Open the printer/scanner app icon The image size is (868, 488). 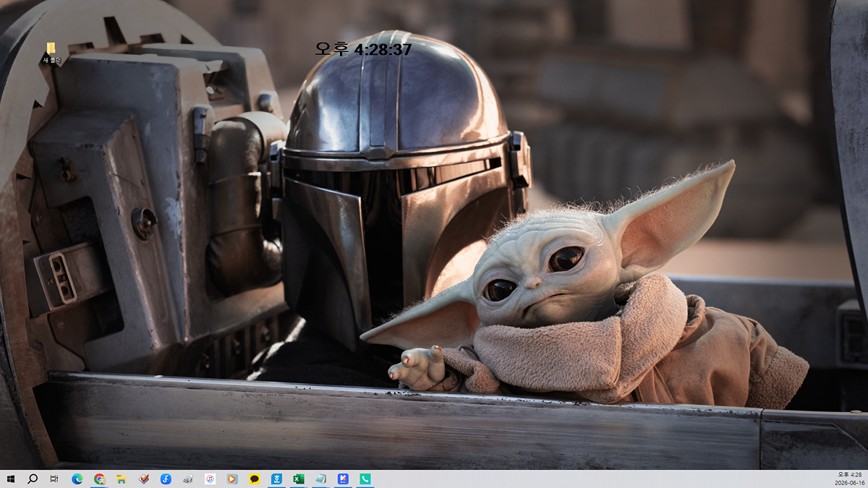coord(188,479)
